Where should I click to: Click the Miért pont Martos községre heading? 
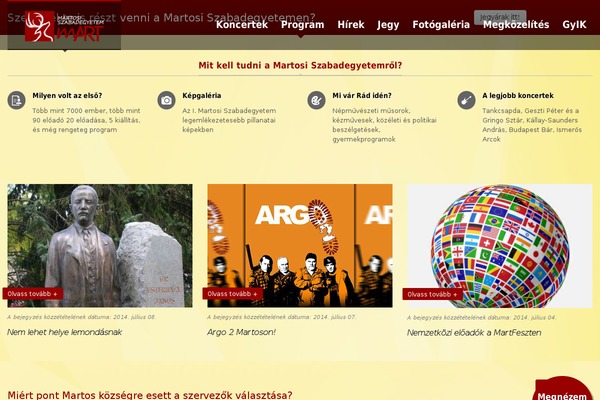click(150, 395)
